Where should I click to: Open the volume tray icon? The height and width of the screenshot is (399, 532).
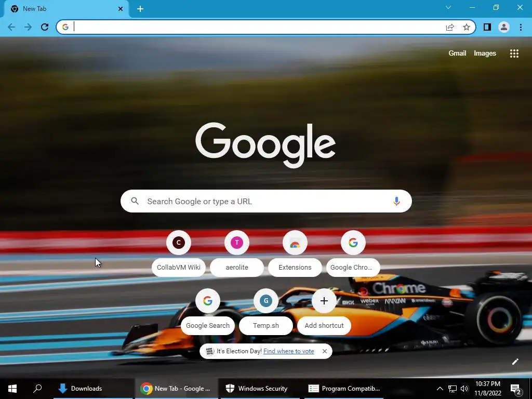click(x=464, y=389)
